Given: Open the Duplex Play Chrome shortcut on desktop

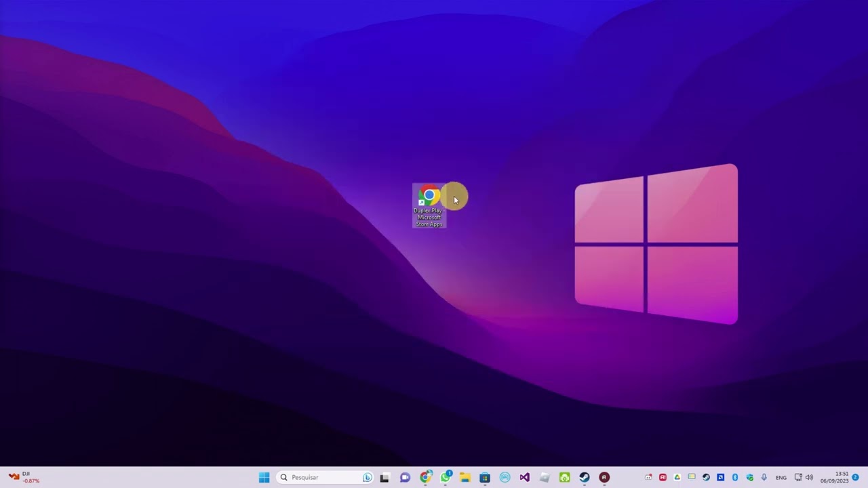Looking at the screenshot, I should click(429, 206).
